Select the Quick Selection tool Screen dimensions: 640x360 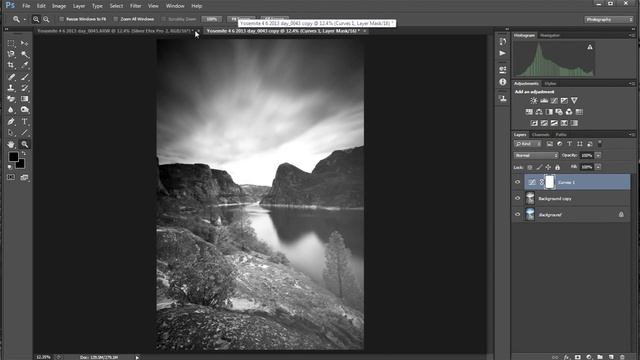24,54
